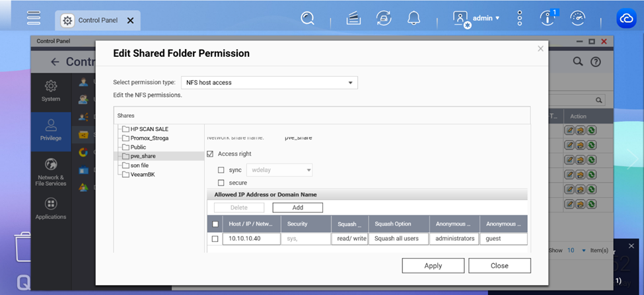644x295 pixels.
Task: Open the QTS main menu hamburger icon
Action: tap(34, 18)
